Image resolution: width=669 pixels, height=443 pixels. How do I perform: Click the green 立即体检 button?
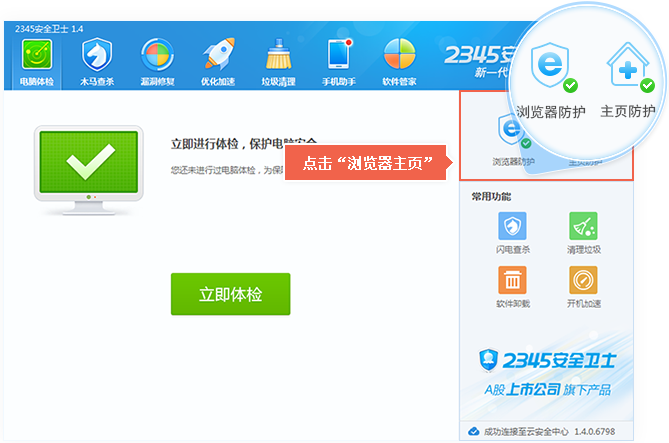(x=230, y=294)
